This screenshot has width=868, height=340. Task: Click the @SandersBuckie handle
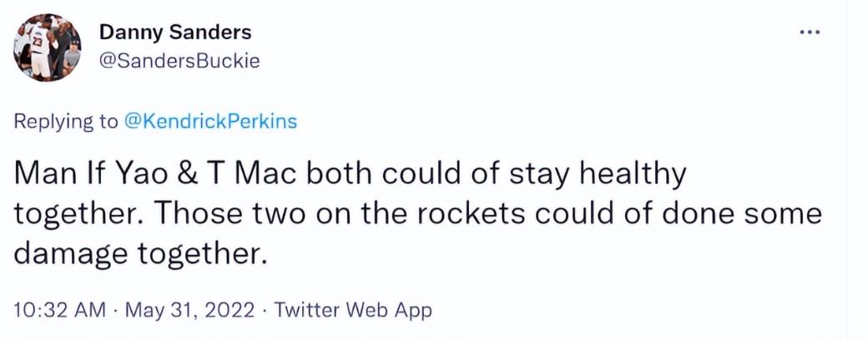(x=179, y=62)
